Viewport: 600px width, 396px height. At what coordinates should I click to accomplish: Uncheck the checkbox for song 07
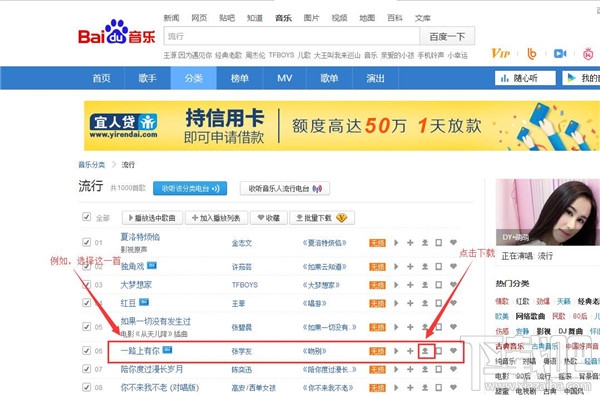(x=86, y=369)
